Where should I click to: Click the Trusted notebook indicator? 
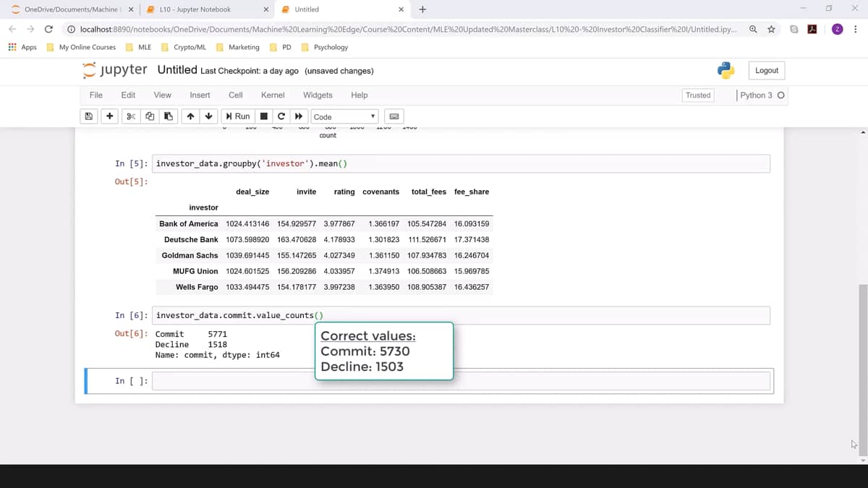pyautogui.click(x=698, y=95)
